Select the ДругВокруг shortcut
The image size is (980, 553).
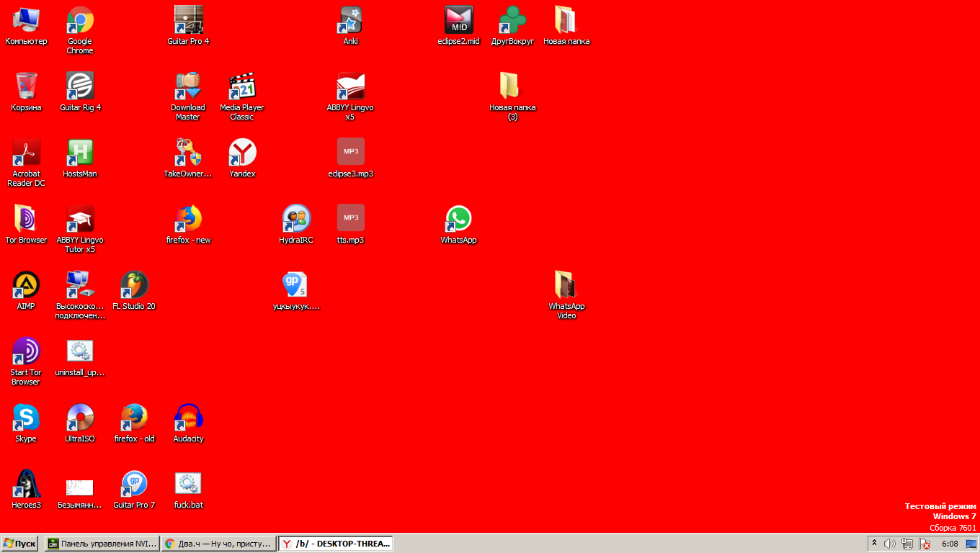click(x=512, y=20)
